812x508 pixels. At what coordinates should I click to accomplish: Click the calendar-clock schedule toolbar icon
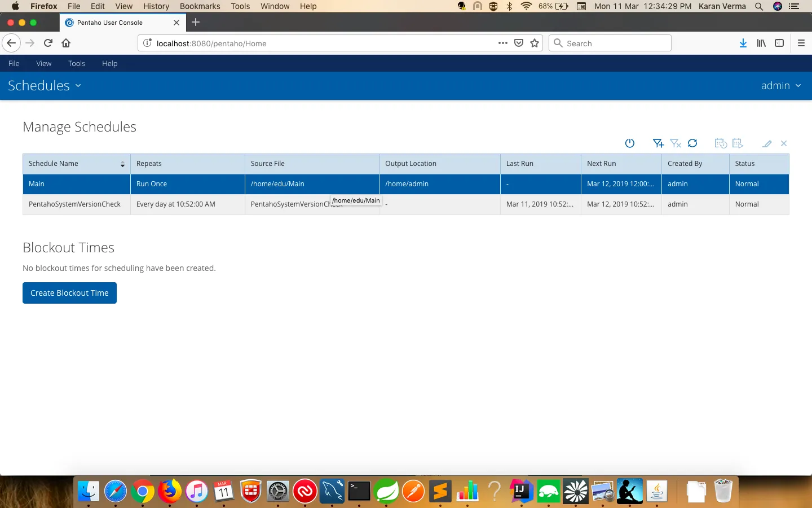[721, 143]
